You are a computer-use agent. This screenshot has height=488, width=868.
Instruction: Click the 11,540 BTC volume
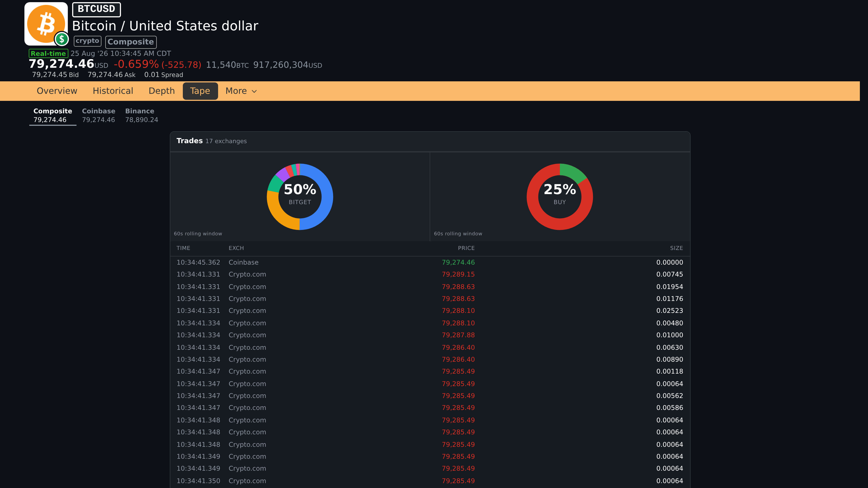(227, 65)
